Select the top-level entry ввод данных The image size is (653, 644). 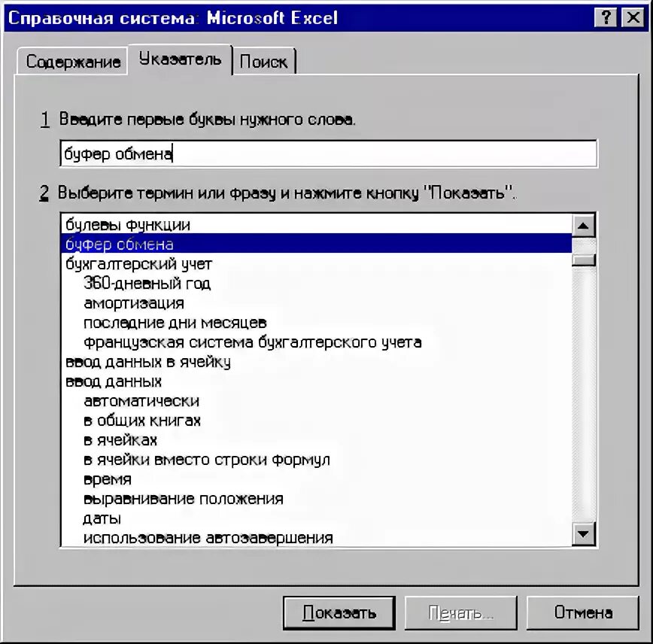317,381
